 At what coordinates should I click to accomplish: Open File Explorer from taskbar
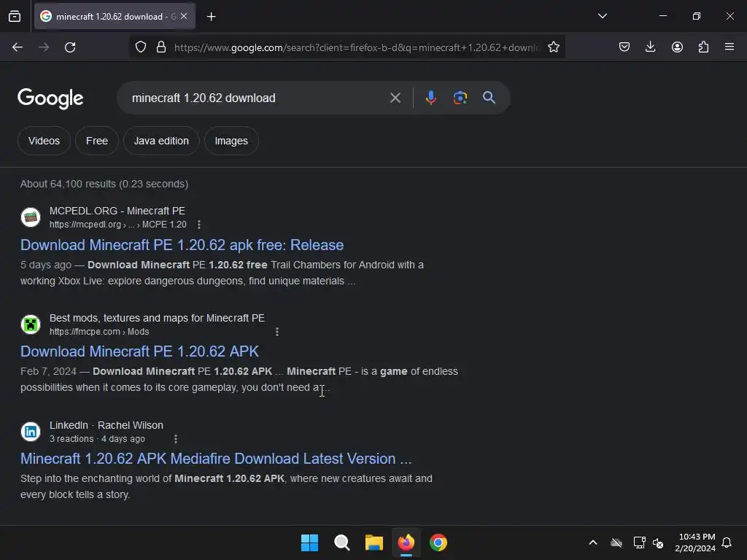click(374, 542)
